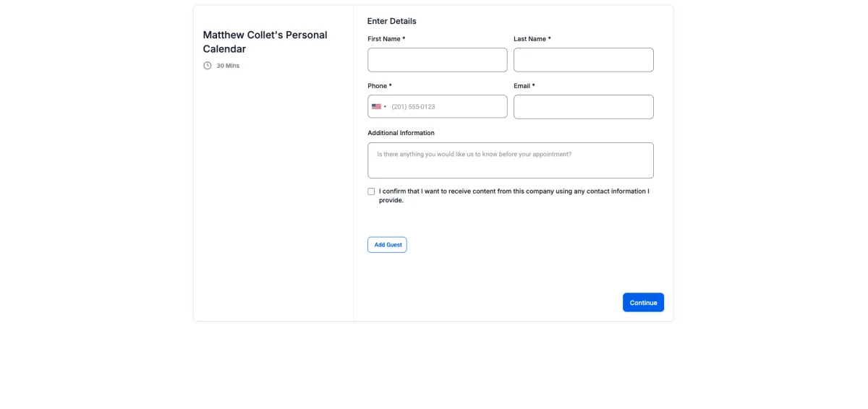Click the "Phone *" label

380,86
